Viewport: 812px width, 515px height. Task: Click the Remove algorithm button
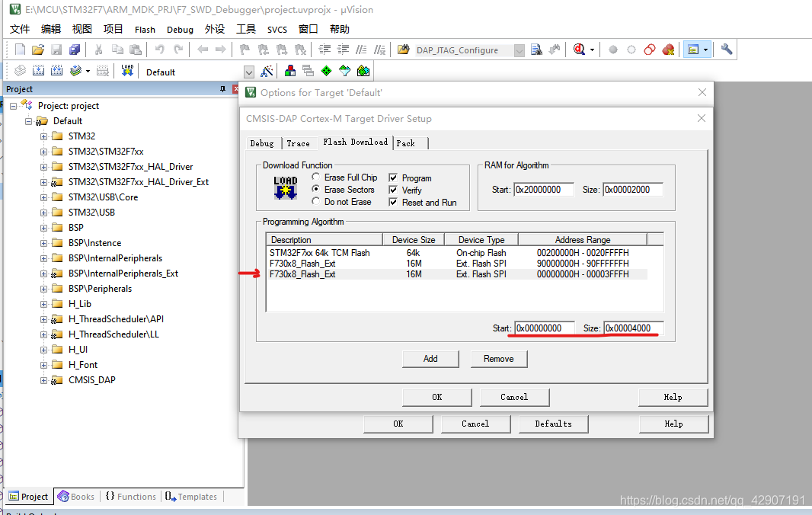click(499, 359)
